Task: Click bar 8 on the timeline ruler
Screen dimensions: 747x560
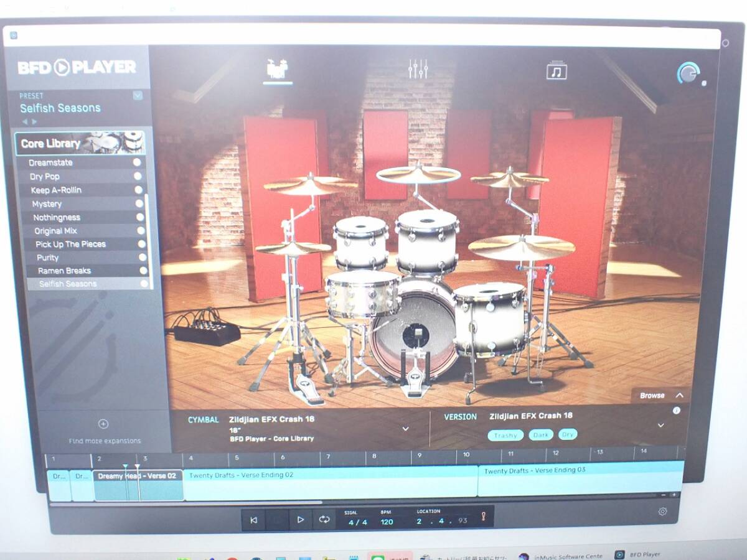Action: (x=374, y=456)
